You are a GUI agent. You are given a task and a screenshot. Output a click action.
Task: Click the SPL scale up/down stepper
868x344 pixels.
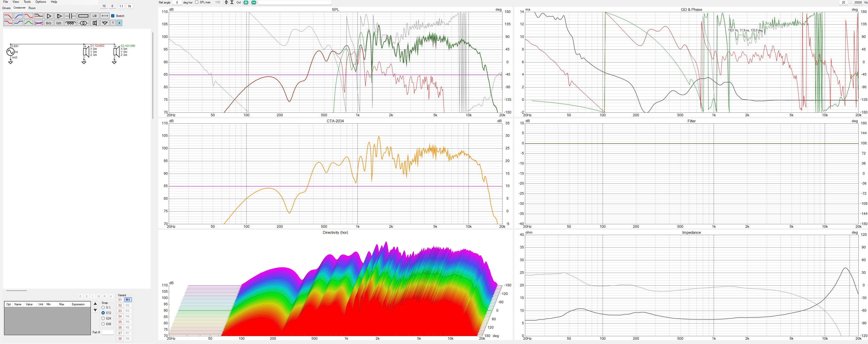click(226, 2)
